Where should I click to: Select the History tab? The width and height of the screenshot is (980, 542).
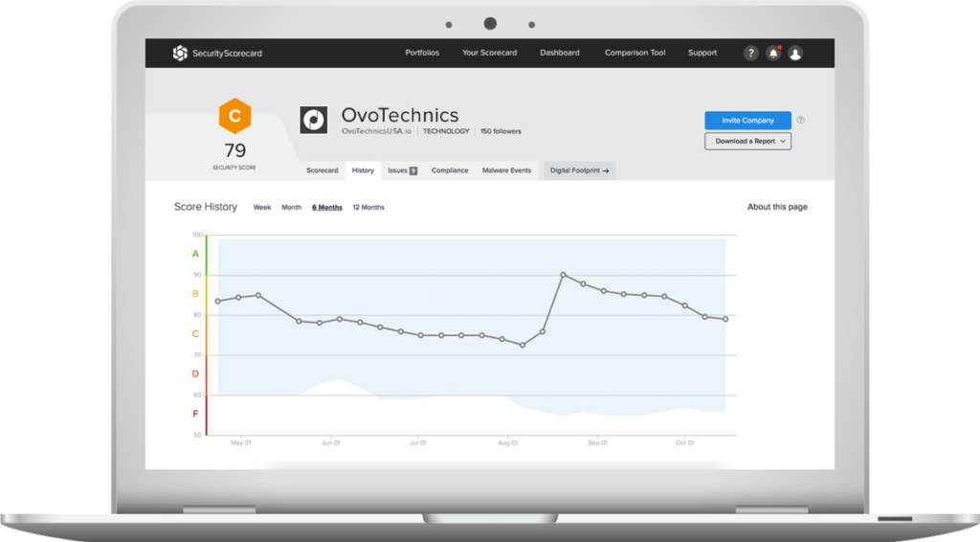(x=363, y=170)
